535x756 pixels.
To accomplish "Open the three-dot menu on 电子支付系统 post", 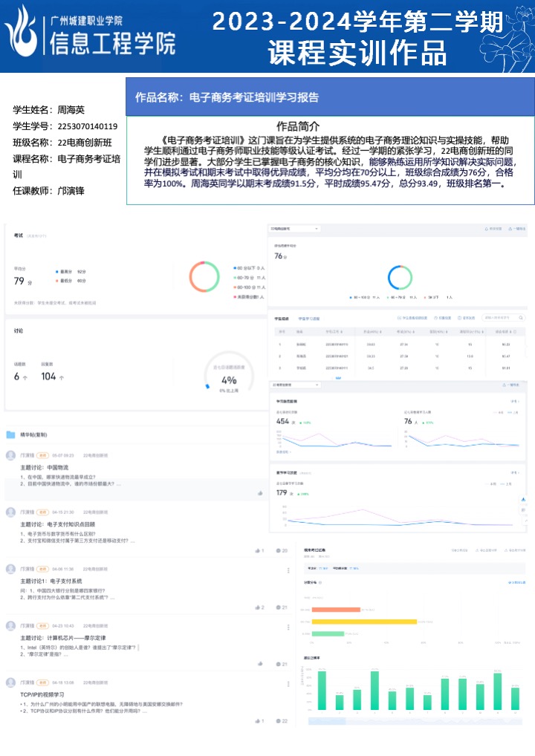I will pyautogui.click(x=288, y=570).
